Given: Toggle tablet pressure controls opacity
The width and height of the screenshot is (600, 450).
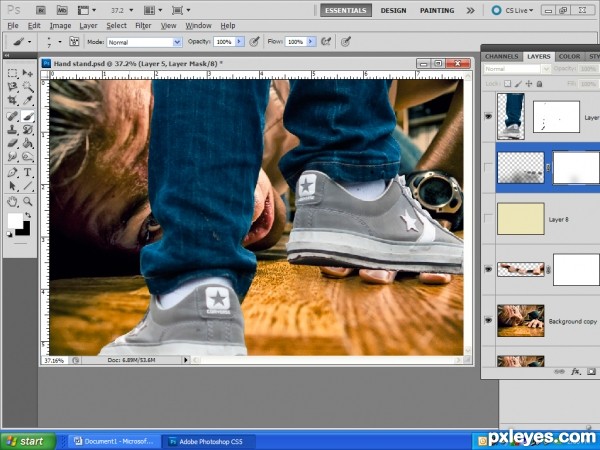Looking at the screenshot, I should (254, 41).
